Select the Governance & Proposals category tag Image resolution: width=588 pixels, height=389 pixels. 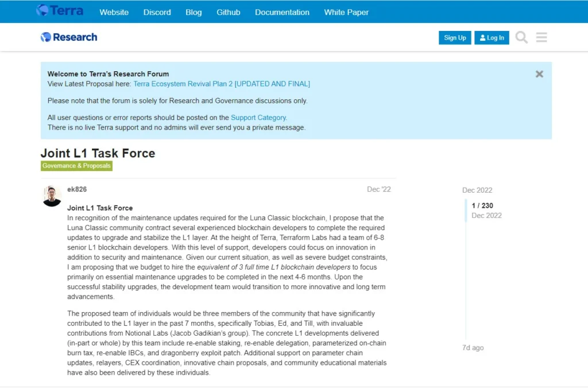pos(76,166)
